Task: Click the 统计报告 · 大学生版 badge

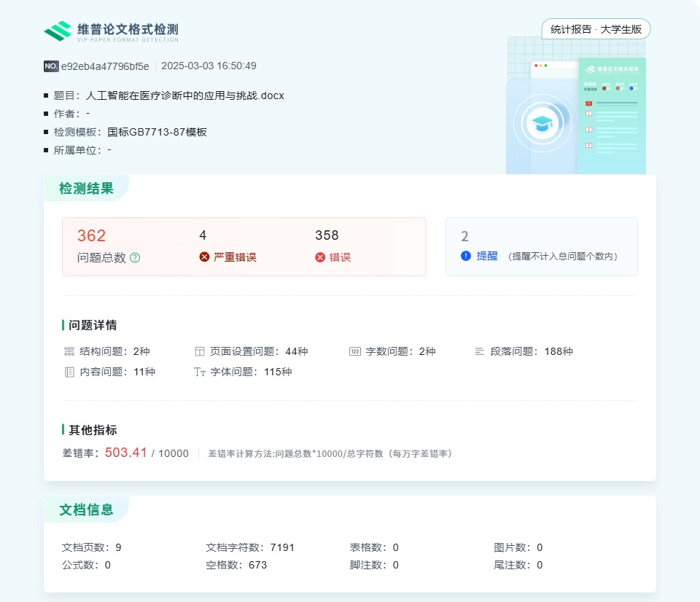Action: 596,29
